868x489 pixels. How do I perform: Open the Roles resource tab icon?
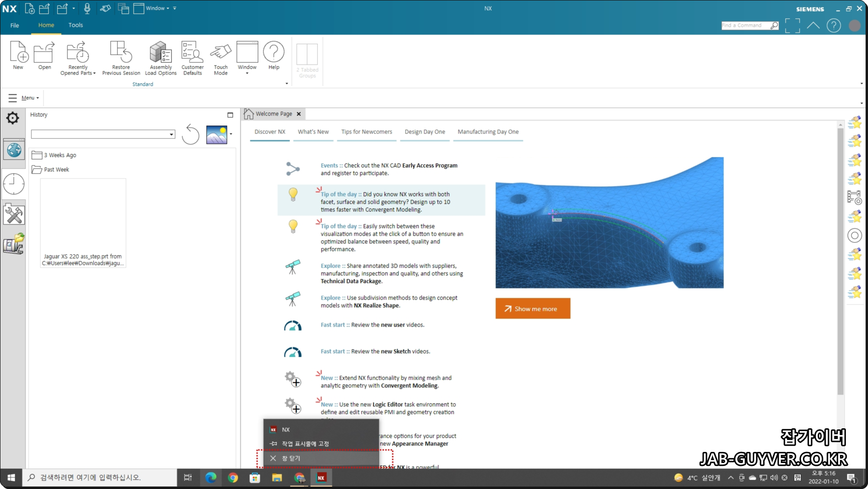pyautogui.click(x=14, y=244)
